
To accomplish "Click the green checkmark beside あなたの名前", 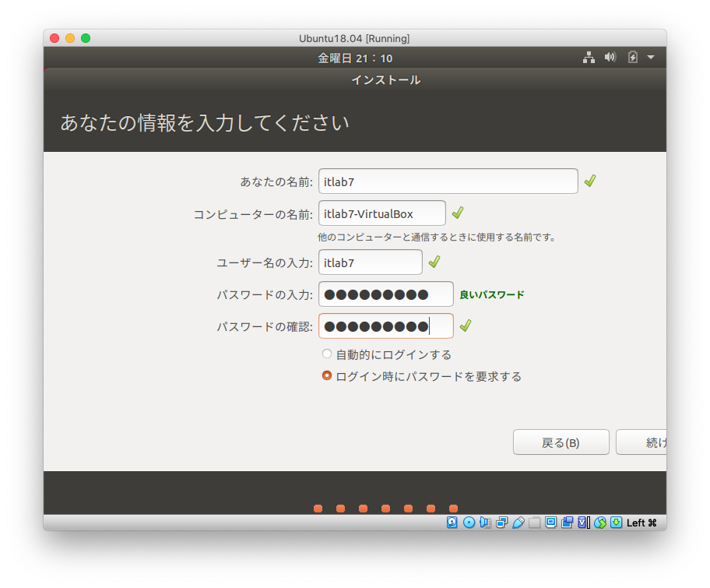I will tap(589, 181).
